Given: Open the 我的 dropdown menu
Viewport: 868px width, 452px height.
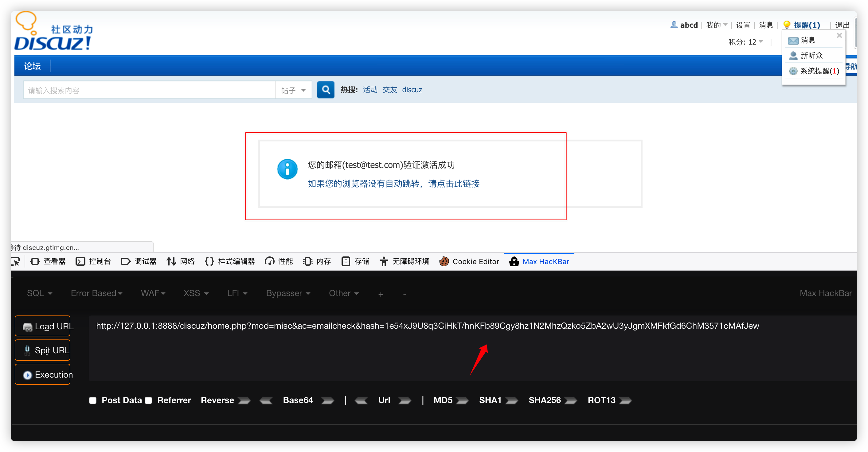Looking at the screenshot, I should (716, 25).
